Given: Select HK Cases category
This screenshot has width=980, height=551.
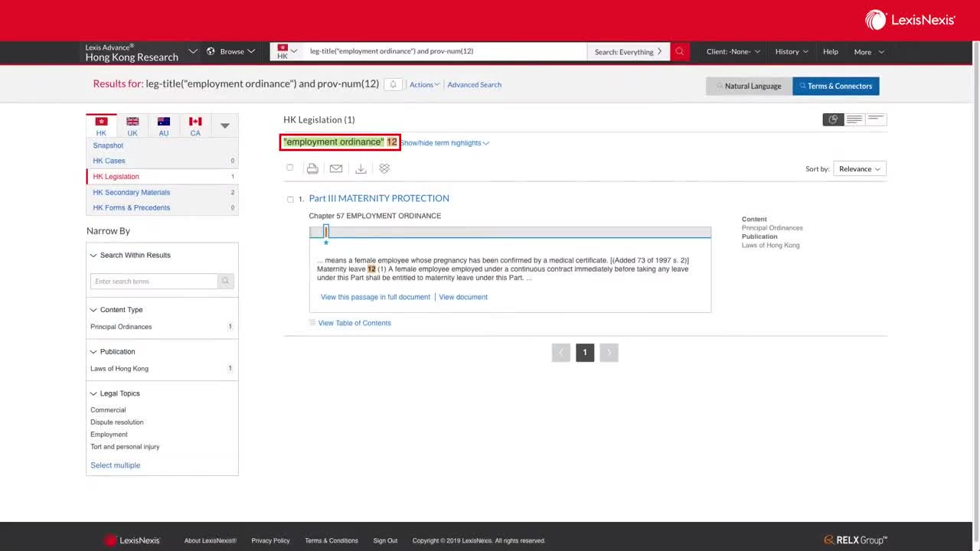Looking at the screenshot, I should coord(109,161).
